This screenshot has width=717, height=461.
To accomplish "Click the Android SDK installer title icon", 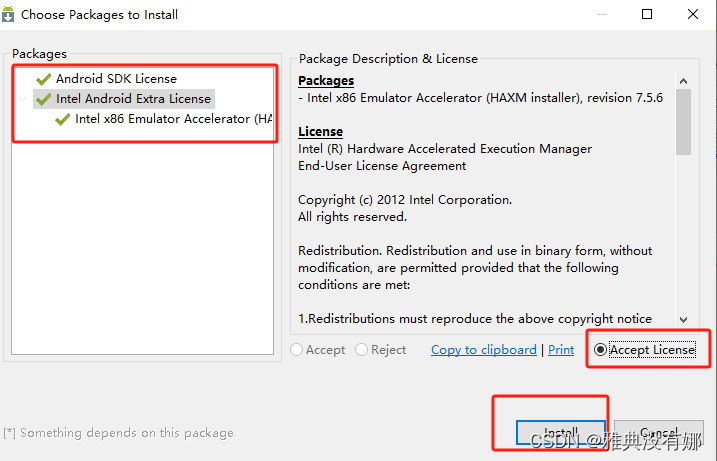I will click(x=8, y=14).
